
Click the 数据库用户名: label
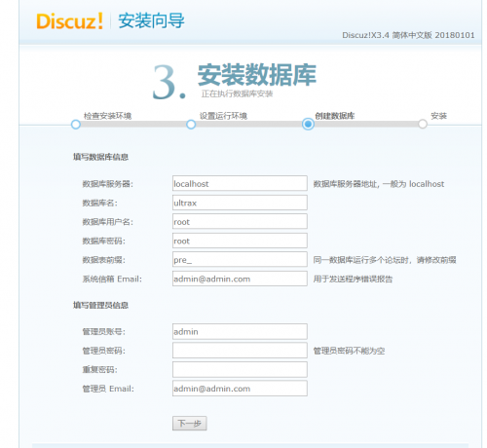(x=108, y=222)
